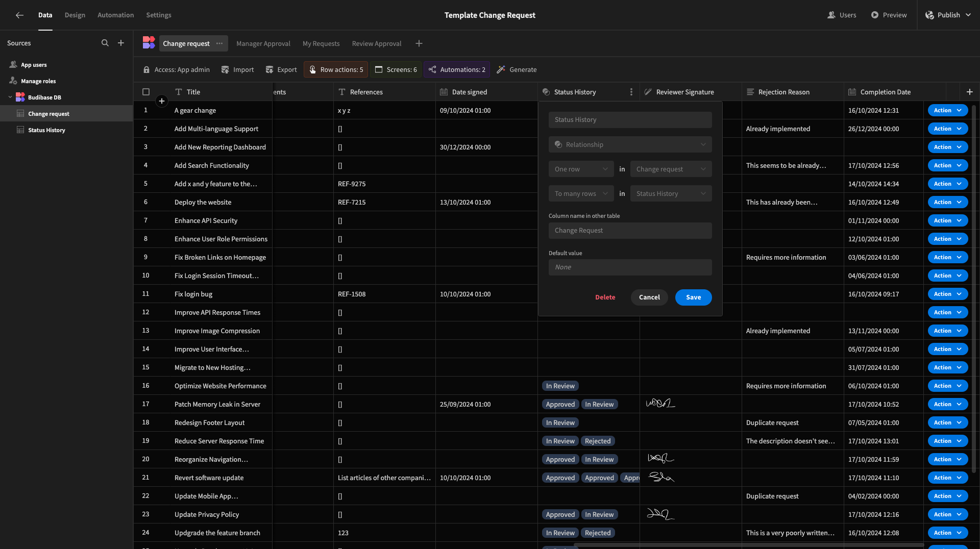This screenshot has height=549, width=980.
Task: Open Screens: 6
Action: tap(396, 69)
